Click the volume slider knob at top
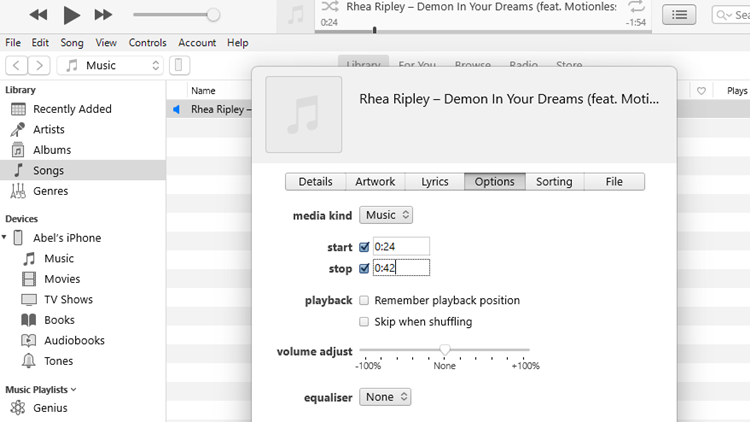The image size is (750, 422). [x=213, y=15]
